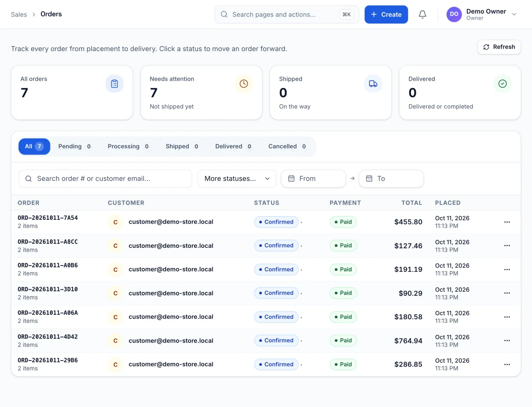Show the Cancelled orders tab

(x=287, y=146)
